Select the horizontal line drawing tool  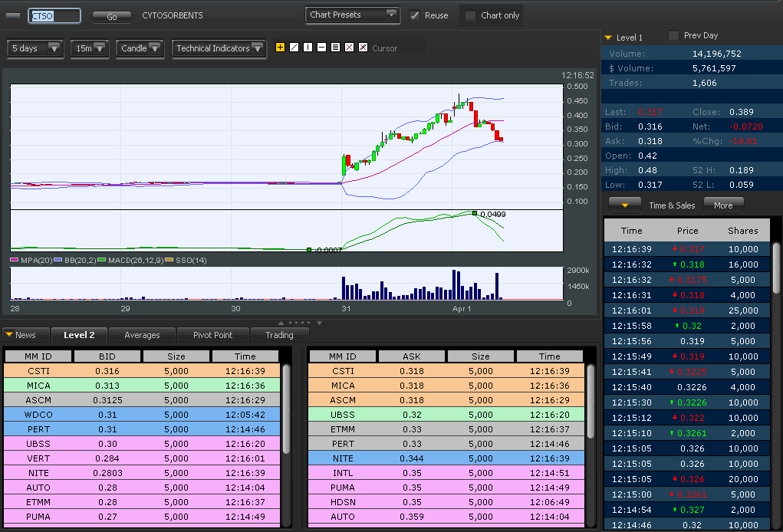click(321, 48)
